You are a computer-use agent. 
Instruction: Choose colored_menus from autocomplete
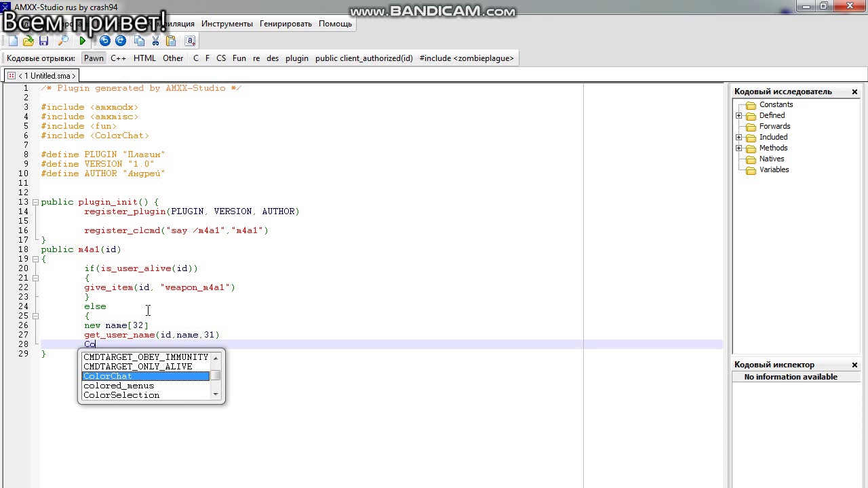(146, 386)
